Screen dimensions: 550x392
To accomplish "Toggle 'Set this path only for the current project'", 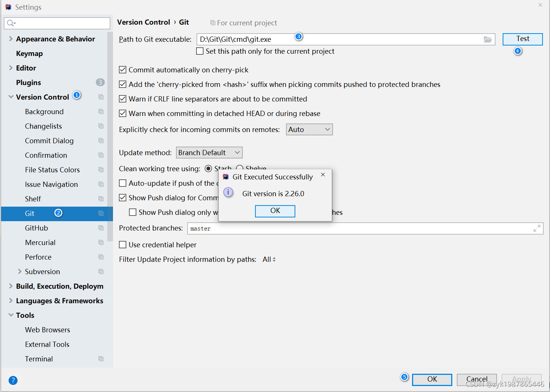I will [200, 51].
